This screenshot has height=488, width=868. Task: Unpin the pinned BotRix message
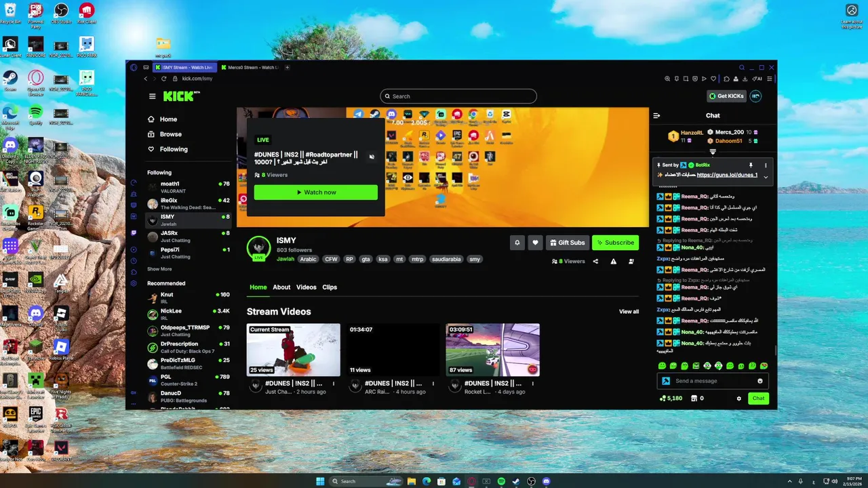(x=751, y=165)
